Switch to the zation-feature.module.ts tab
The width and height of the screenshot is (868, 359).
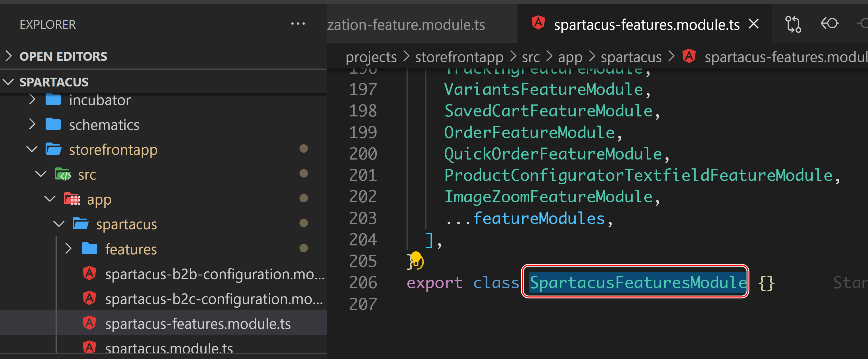click(x=406, y=25)
